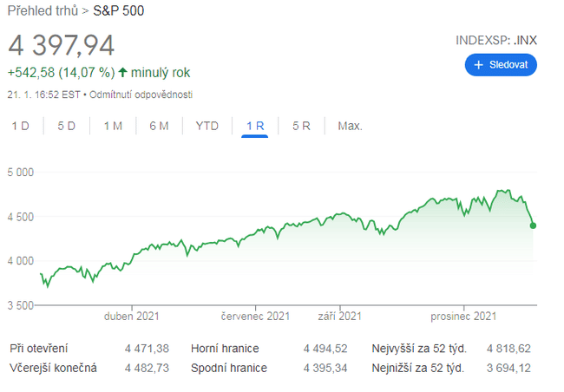Image resolution: width=564 pixels, height=392 pixels.
Task: Select the Max. time range
Action: coord(350,126)
